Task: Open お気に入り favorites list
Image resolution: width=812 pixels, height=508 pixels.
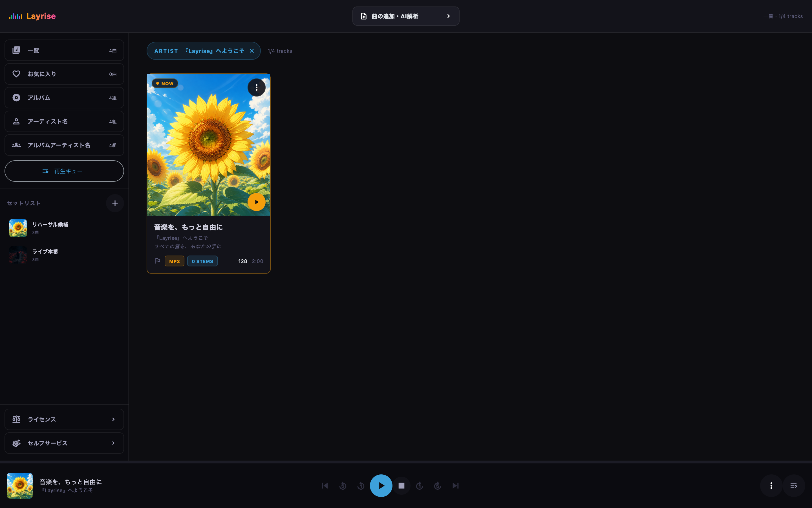Action: (64, 74)
